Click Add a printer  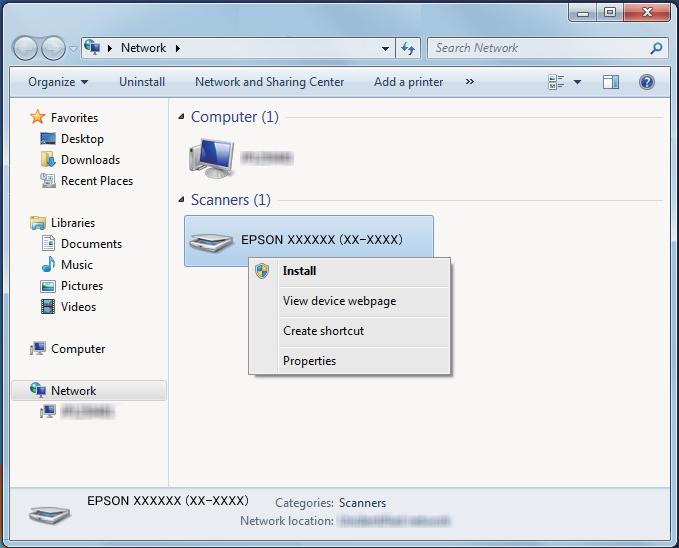pyautogui.click(x=408, y=82)
